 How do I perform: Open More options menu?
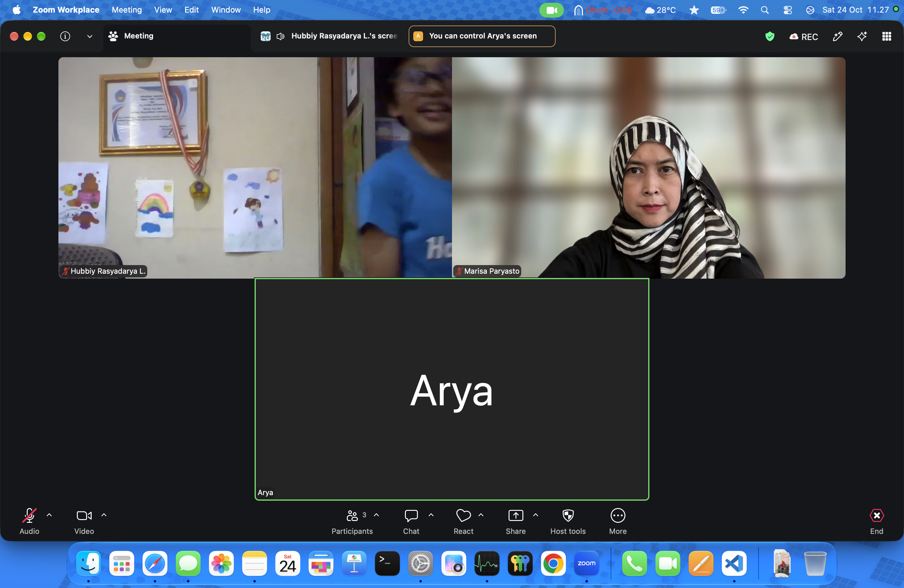[618, 522]
